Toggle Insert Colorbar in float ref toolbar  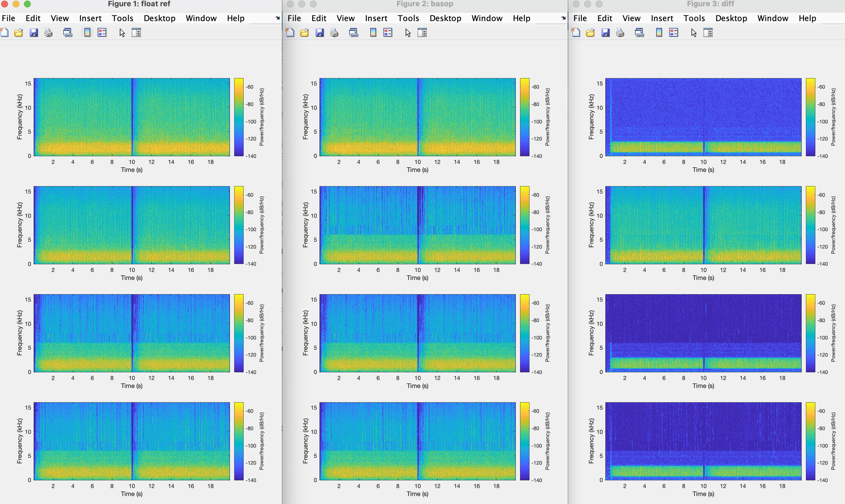click(x=87, y=32)
